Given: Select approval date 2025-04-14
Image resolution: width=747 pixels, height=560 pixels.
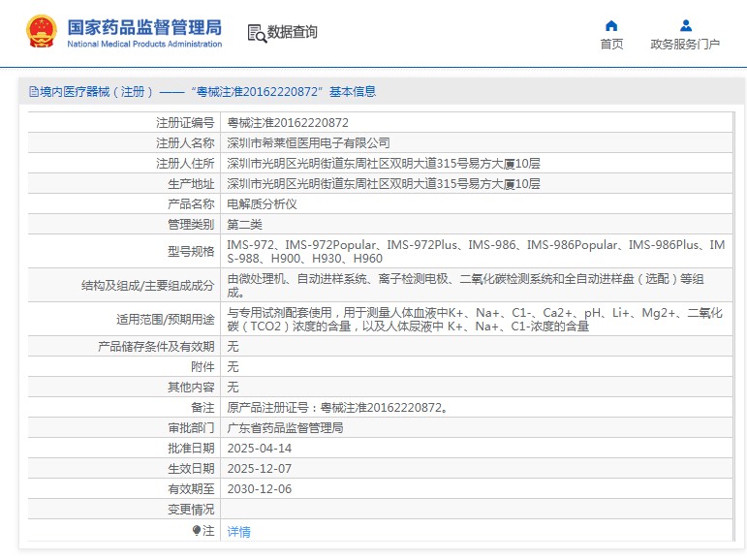Looking at the screenshot, I should tap(259, 449).
